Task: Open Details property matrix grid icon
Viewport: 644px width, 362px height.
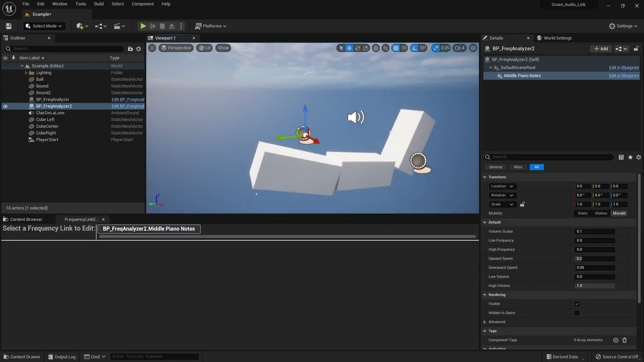Action: pos(621,157)
